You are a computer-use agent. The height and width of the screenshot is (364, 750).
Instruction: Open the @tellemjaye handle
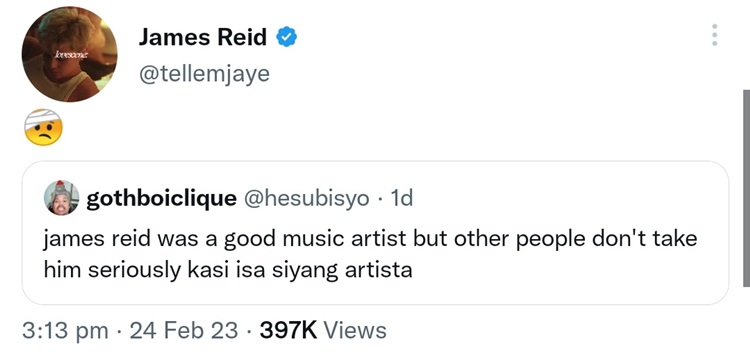point(204,74)
